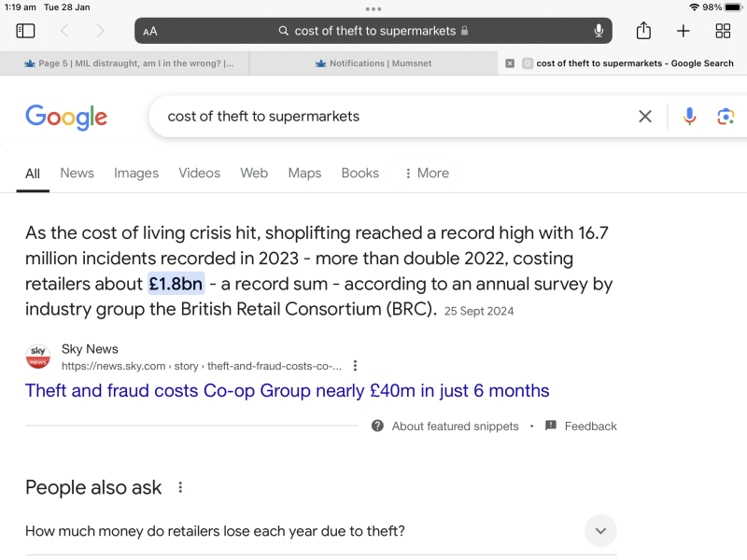
Task: Tap the address bar microphone icon
Action: coord(599,31)
